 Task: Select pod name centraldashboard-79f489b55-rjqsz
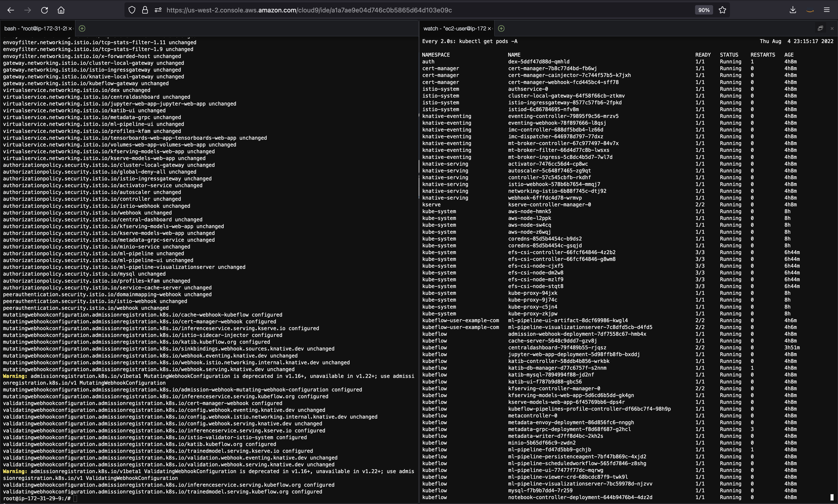[x=557, y=347]
